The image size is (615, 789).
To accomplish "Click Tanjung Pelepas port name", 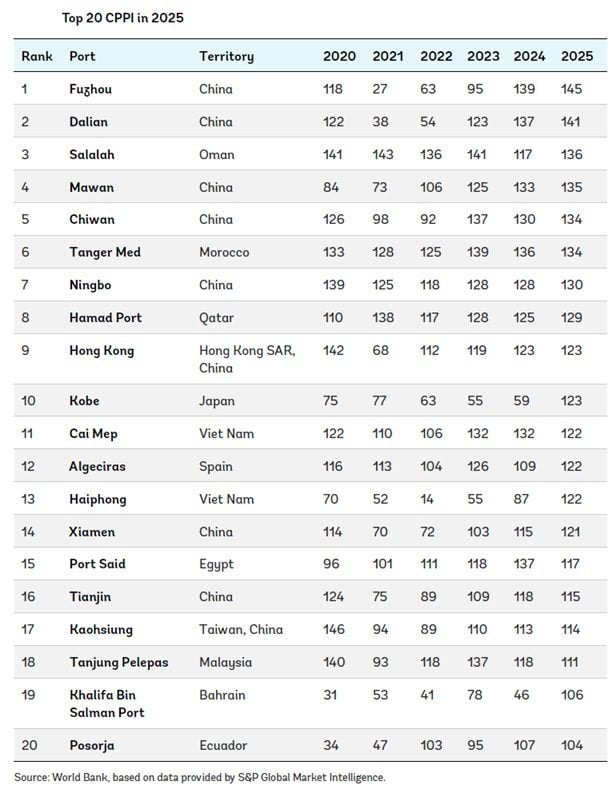I will click(x=119, y=662).
